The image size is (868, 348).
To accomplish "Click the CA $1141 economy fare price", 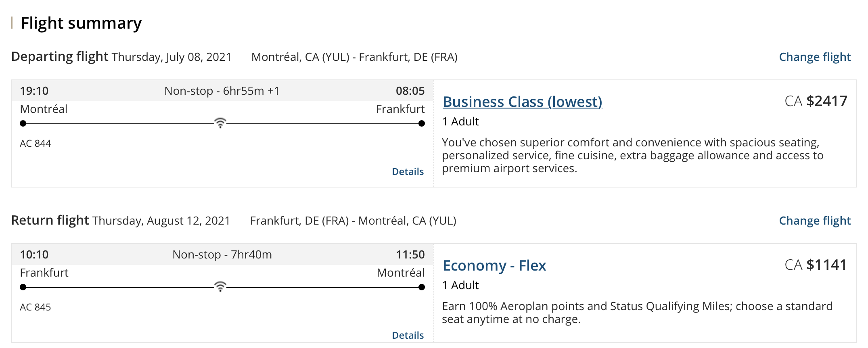I will 816,265.
